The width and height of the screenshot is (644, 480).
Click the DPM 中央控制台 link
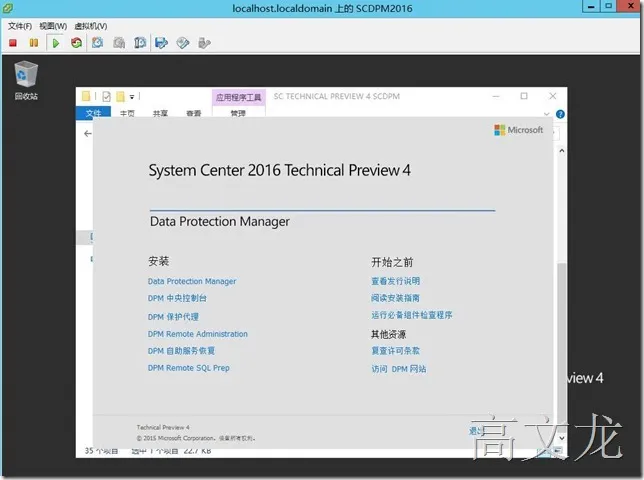(177, 298)
